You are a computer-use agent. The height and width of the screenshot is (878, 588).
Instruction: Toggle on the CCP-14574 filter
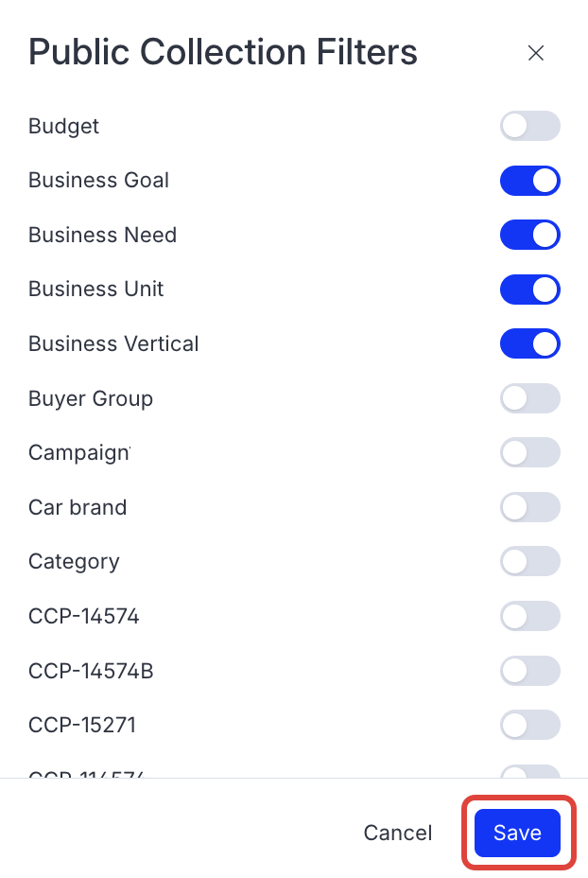coord(529,617)
